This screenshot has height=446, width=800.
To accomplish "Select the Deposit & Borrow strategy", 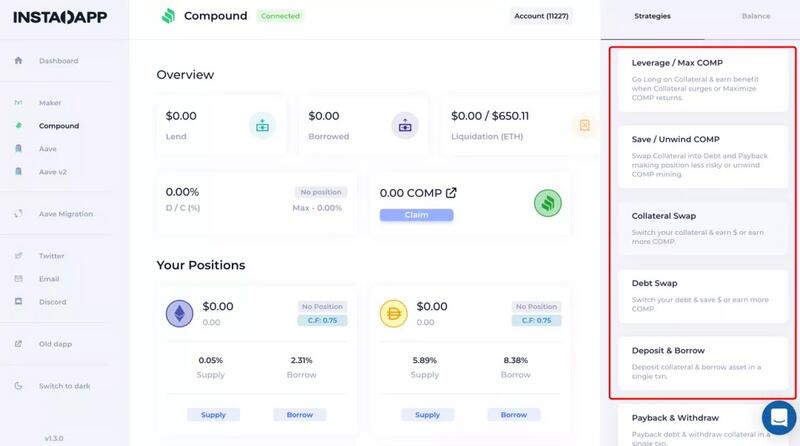I will point(703,364).
